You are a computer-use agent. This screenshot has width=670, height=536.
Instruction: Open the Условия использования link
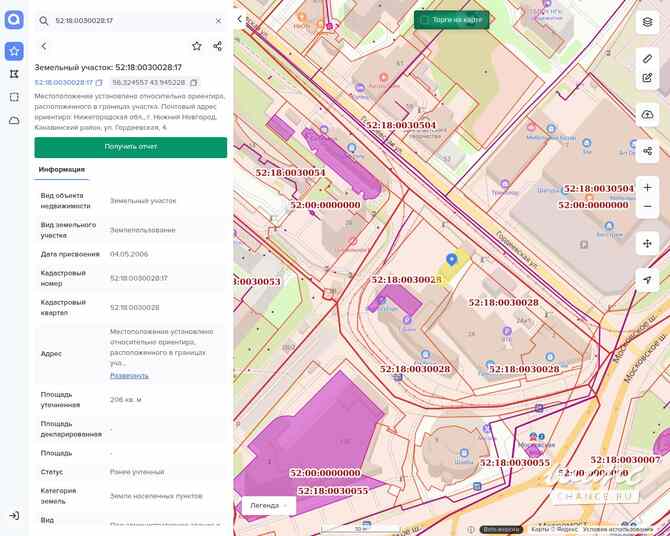(618, 530)
